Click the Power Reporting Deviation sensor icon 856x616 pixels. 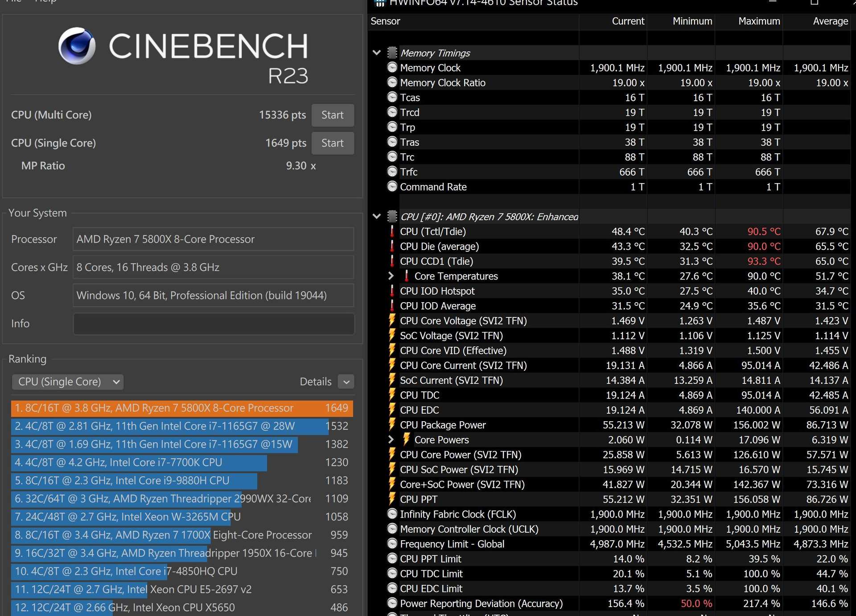[392, 603]
